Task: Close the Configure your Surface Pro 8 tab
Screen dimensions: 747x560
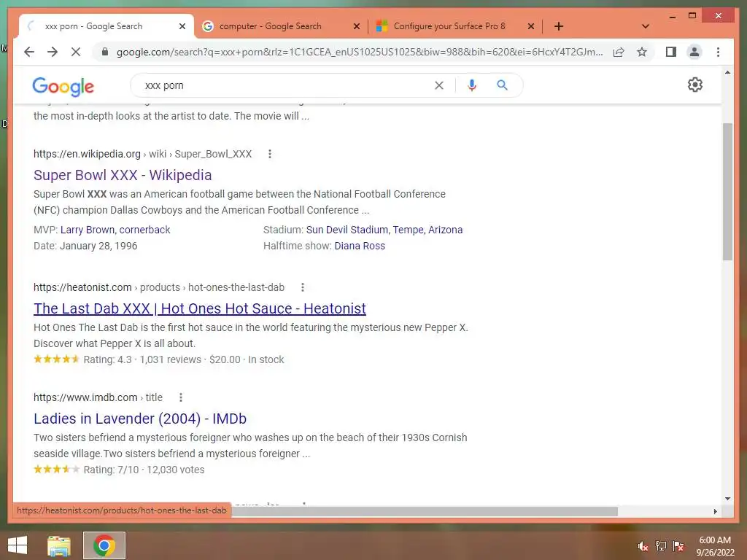Action: (531, 26)
